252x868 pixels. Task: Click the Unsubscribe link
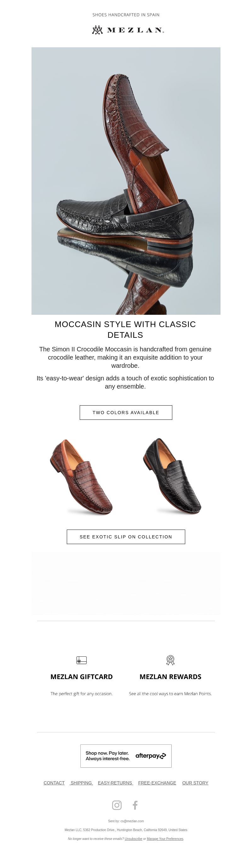134,839
